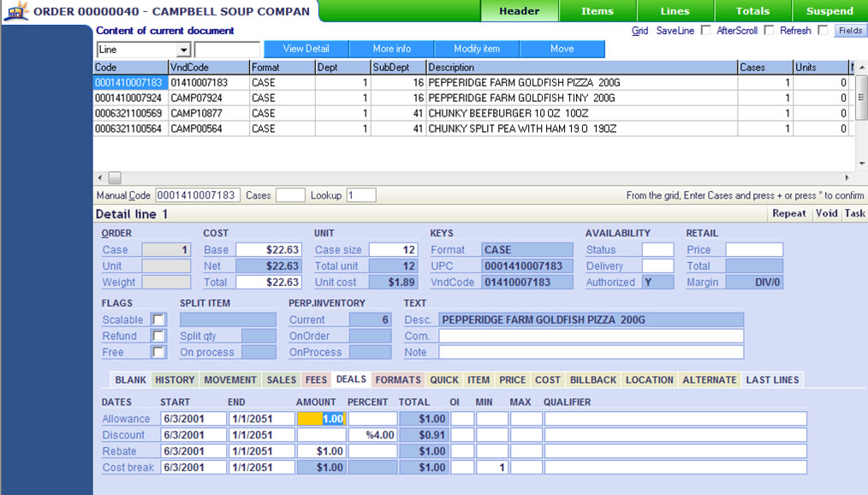Image resolution: width=868 pixels, height=495 pixels.
Task: Switch to the BLANK detail tab
Action: (131, 380)
